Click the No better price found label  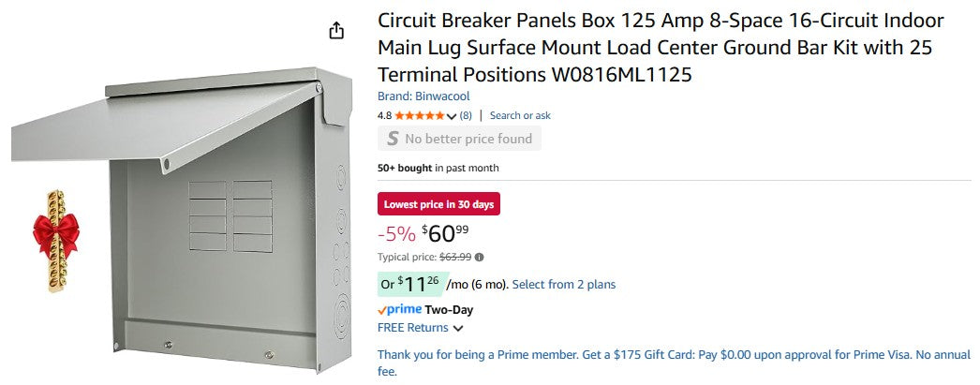click(468, 139)
